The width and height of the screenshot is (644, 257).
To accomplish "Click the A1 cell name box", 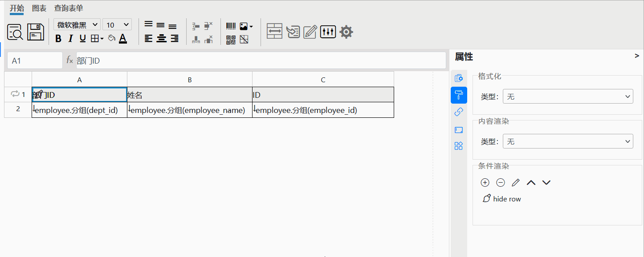I will click(35, 60).
